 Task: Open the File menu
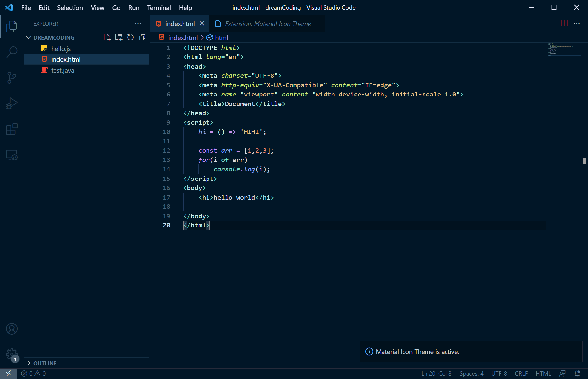[x=26, y=7]
